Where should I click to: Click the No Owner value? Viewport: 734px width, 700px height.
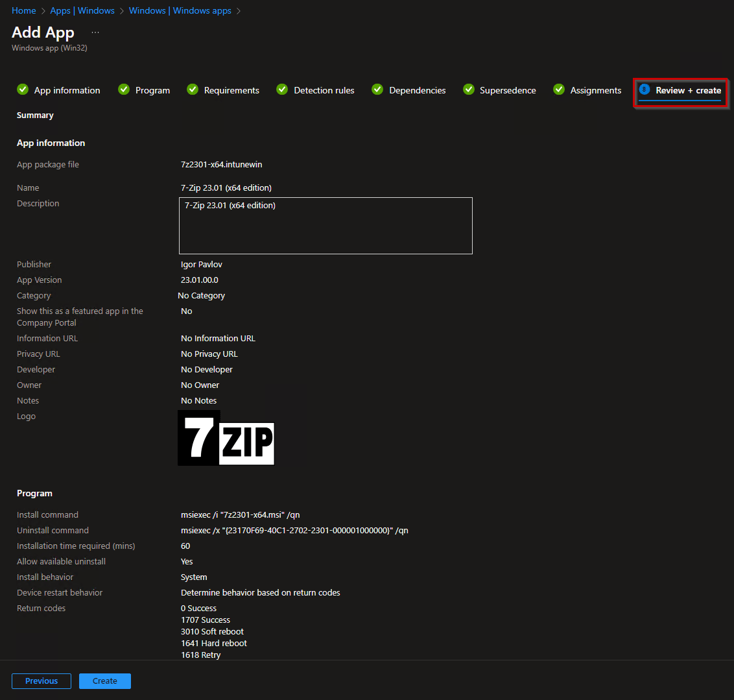coord(200,385)
